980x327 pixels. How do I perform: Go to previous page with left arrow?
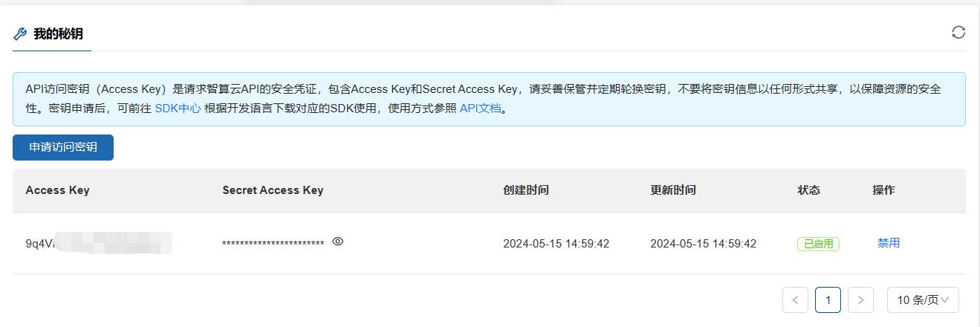point(795,300)
